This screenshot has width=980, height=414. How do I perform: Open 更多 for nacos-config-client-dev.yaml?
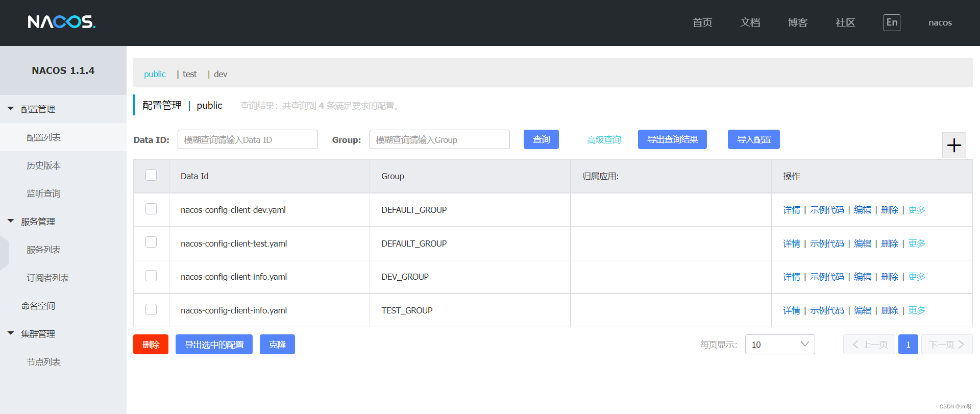tap(917, 210)
